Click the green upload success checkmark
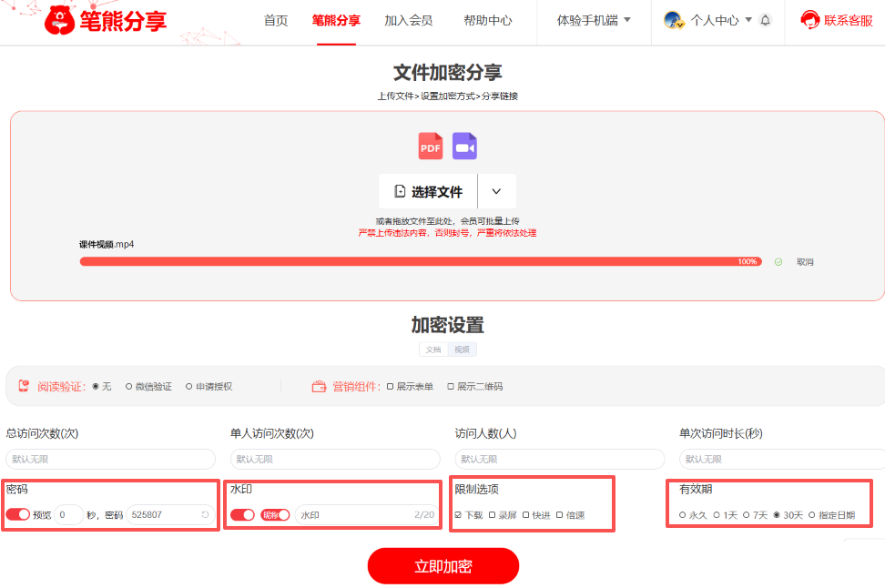This screenshot has height=588, width=885. click(x=779, y=261)
